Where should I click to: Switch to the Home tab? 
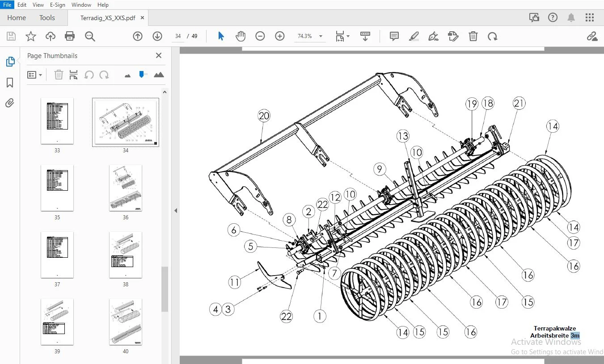pos(17,18)
